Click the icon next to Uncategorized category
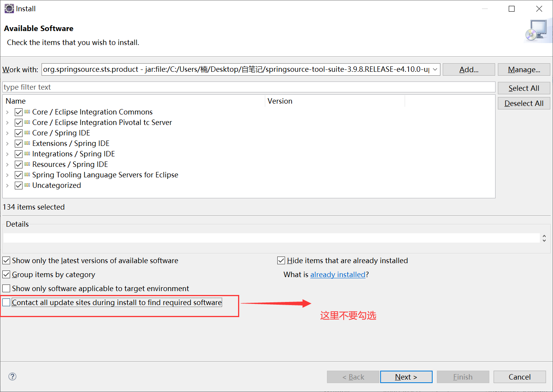Viewport: 553px width, 392px height. tap(27, 185)
